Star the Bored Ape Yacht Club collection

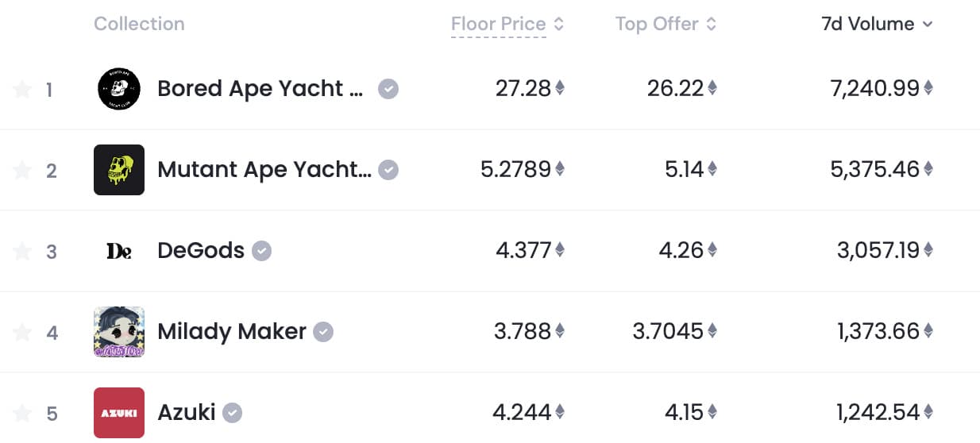(x=22, y=89)
